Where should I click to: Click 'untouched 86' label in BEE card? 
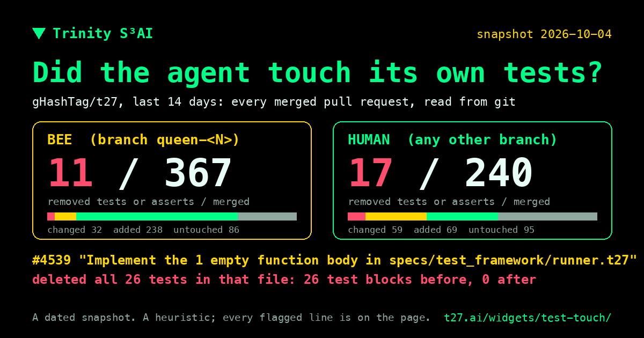tap(206, 230)
